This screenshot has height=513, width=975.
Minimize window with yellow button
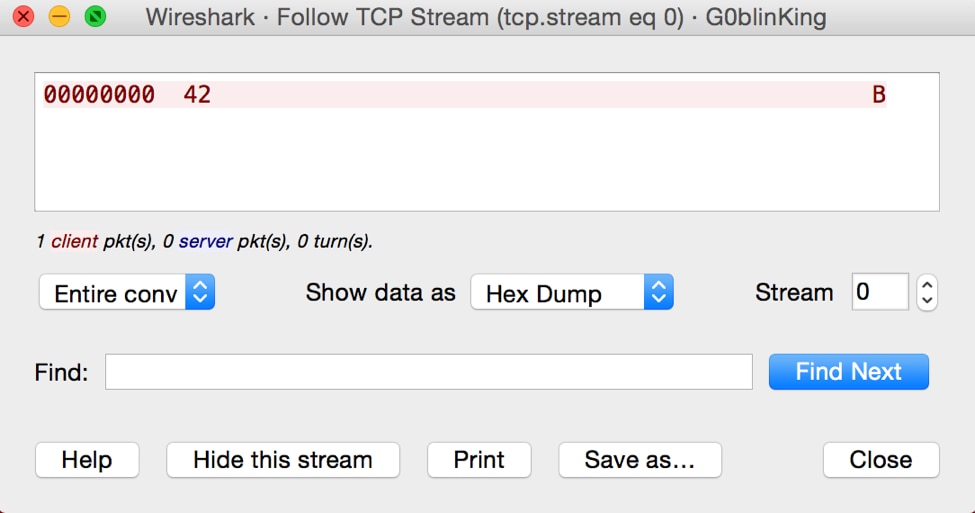point(60,16)
